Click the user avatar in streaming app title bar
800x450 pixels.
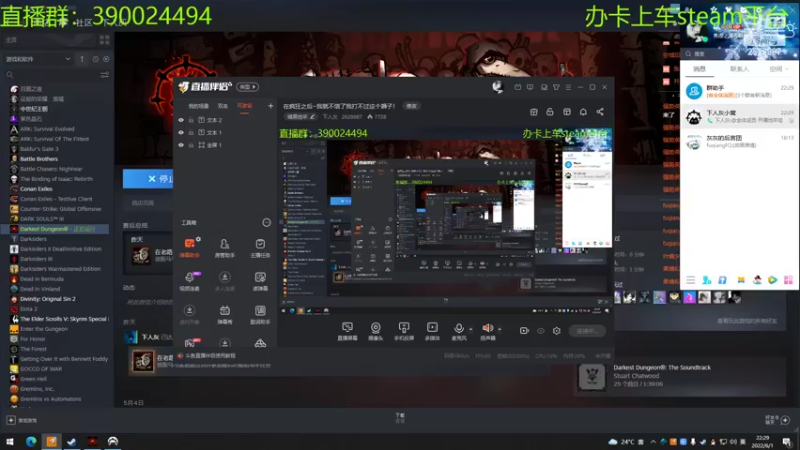(497, 87)
